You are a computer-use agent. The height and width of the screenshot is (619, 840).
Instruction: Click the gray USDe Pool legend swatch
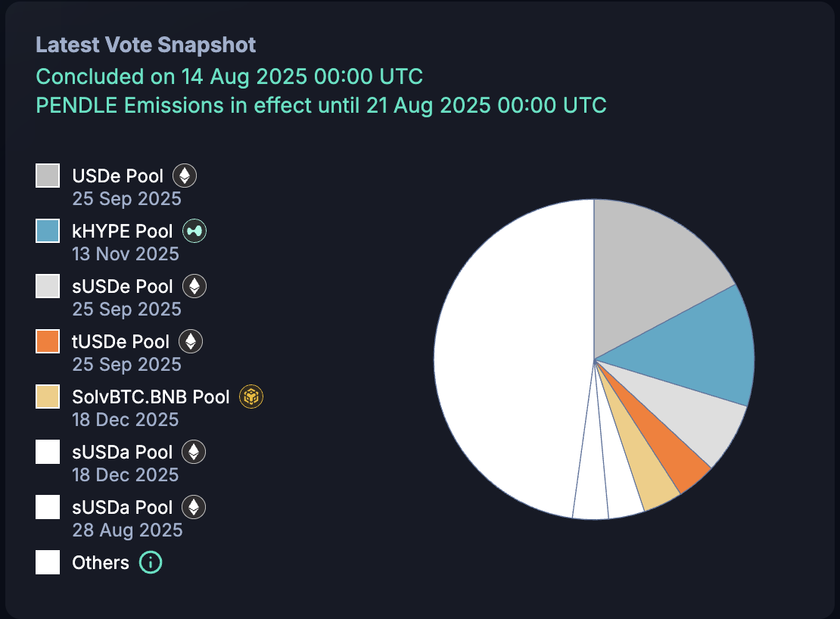coord(48,176)
